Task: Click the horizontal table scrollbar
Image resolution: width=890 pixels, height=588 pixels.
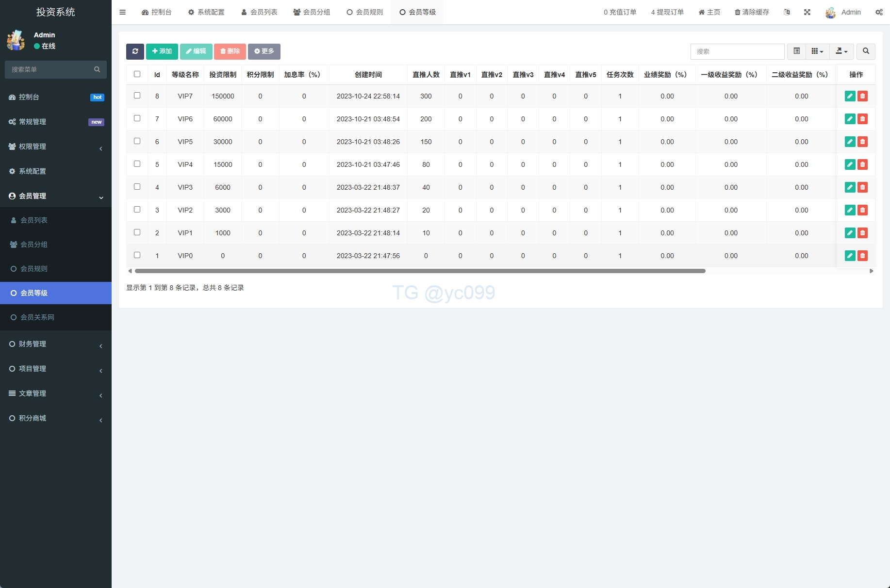Action: [x=420, y=271]
